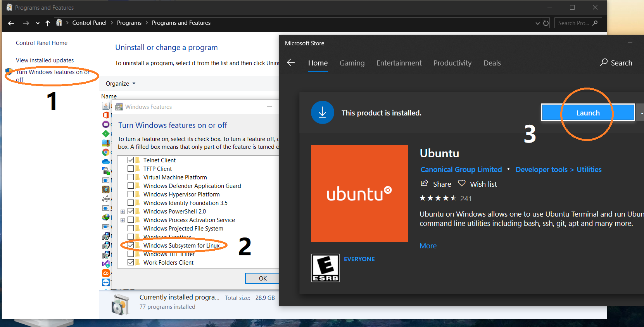This screenshot has width=644, height=327.
Task: Expand the Windows PowerShell 2.0 tree node
Action: [123, 212]
